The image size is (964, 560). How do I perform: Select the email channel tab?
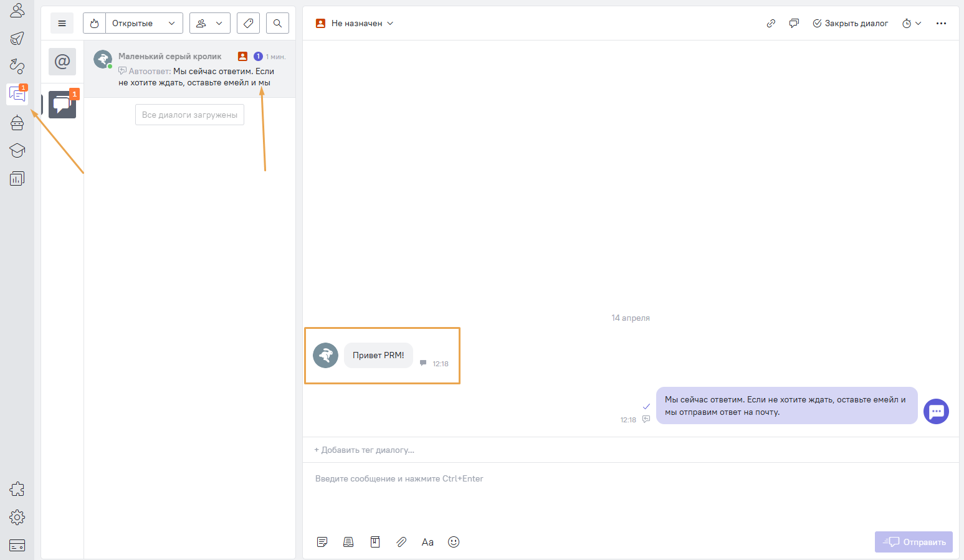click(62, 62)
